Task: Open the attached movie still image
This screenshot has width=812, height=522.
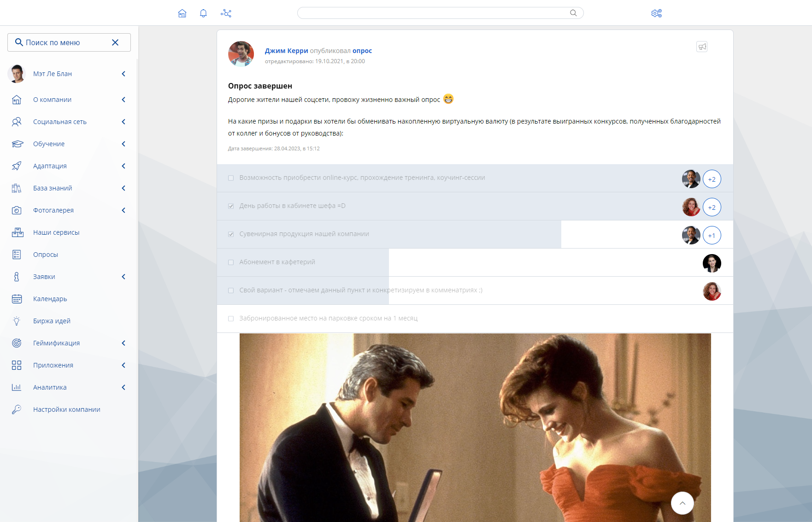Action: coord(475,428)
